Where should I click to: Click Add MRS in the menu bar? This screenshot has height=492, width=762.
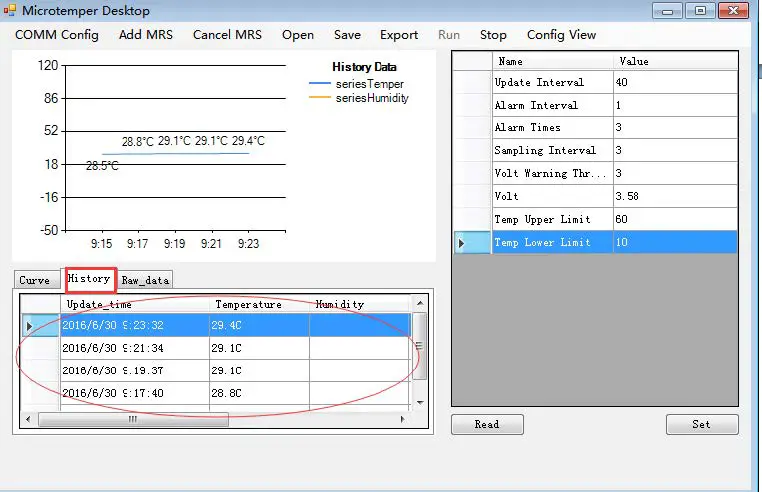pos(146,35)
